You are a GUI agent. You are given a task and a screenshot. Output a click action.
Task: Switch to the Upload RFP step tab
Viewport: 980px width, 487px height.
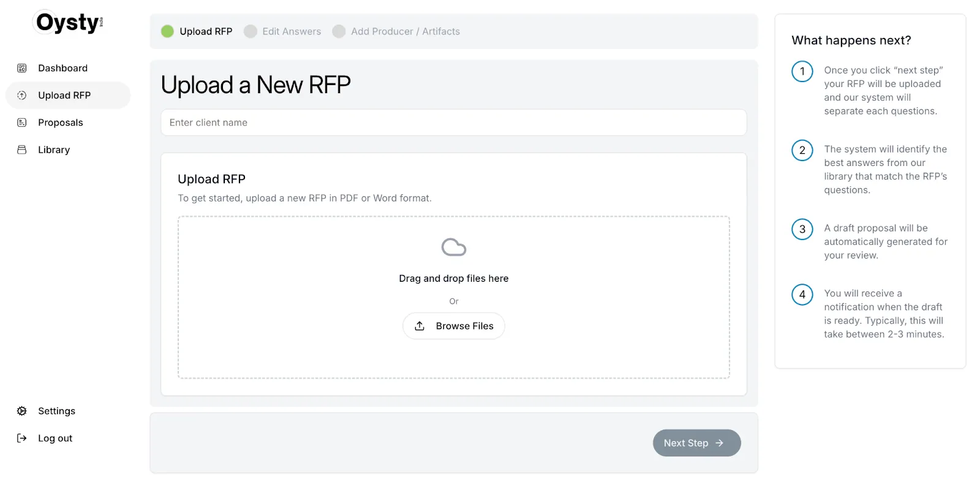click(197, 31)
